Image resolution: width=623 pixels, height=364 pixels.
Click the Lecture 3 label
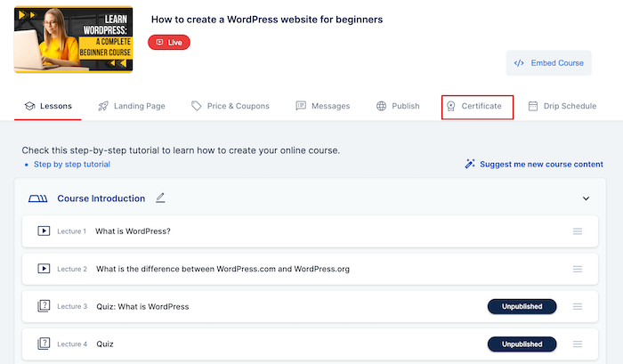pos(72,306)
